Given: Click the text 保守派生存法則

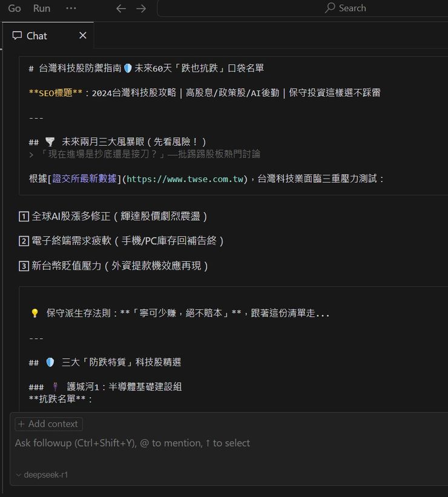Looking at the screenshot, I should (x=79, y=313).
